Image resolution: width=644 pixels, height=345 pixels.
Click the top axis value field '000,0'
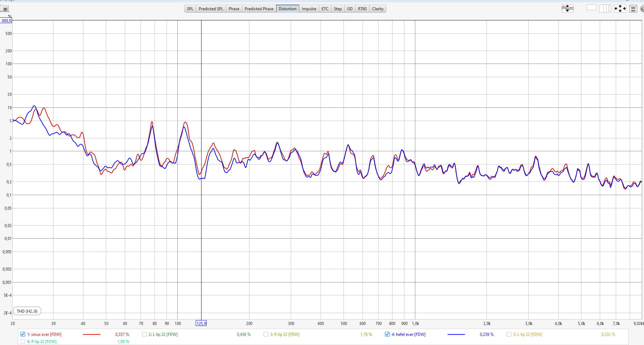tap(6, 21)
